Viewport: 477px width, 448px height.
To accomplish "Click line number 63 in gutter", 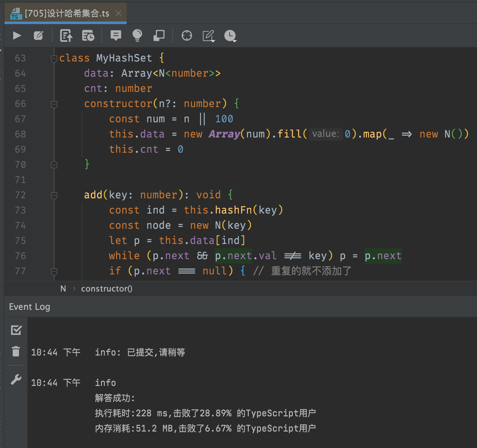I will pos(20,58).
